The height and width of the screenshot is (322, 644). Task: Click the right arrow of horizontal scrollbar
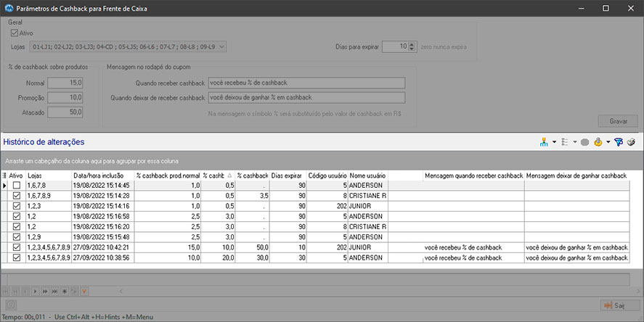click(638, 292)
